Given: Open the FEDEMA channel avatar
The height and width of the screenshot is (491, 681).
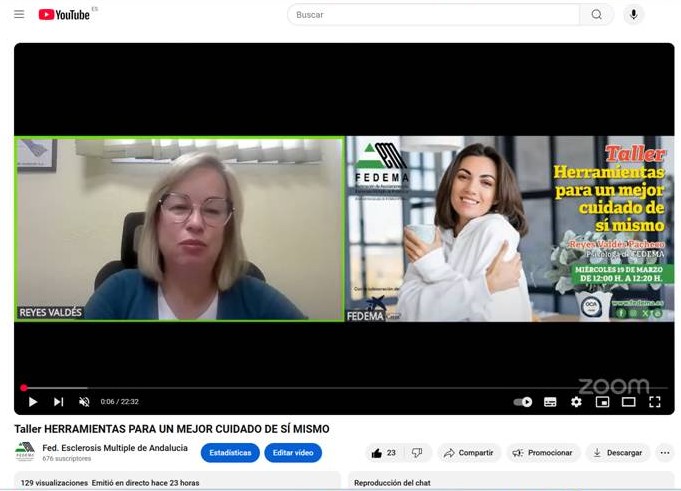Looking at the screenshot, I should tap(25, 451).
